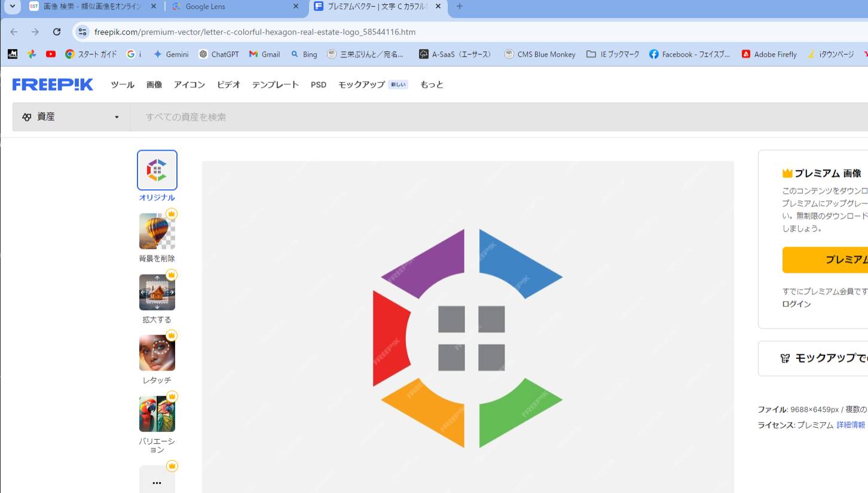Open the Adobe Firefly bookmark
Viewport: 868px width, 493px height.
click(x=769, y=54)
